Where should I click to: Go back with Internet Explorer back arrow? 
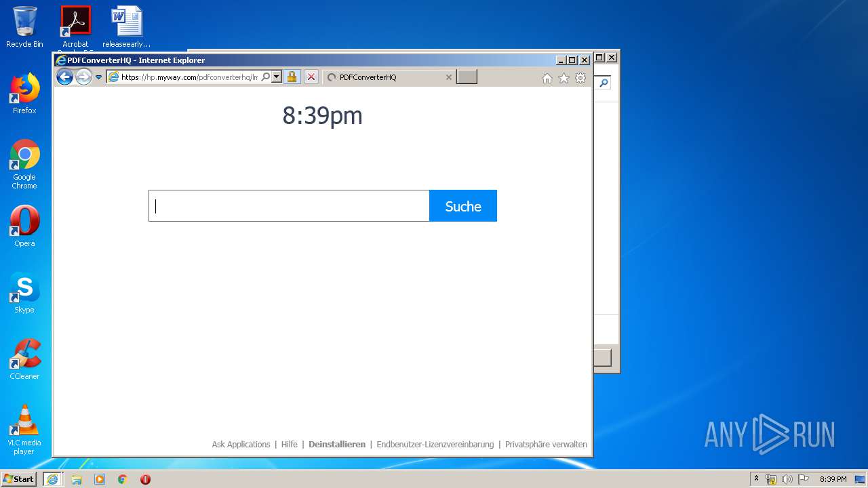click(64, 77)
